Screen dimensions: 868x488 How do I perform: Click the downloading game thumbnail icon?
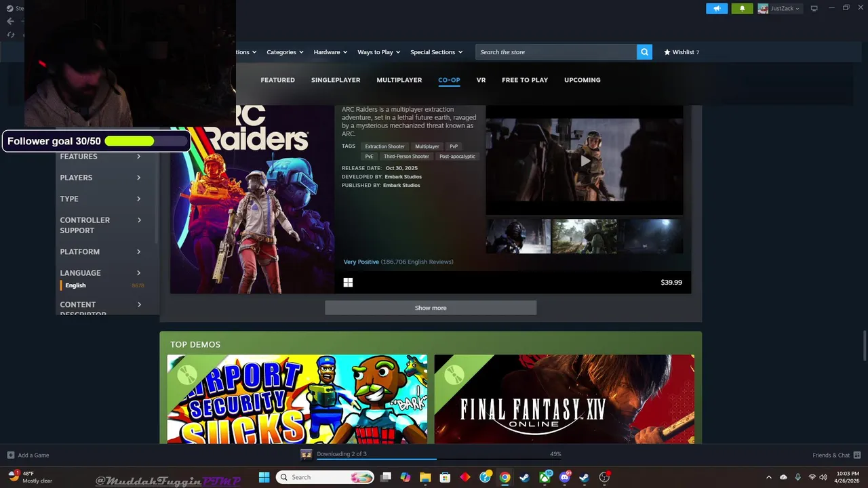[x=307, y=454]
